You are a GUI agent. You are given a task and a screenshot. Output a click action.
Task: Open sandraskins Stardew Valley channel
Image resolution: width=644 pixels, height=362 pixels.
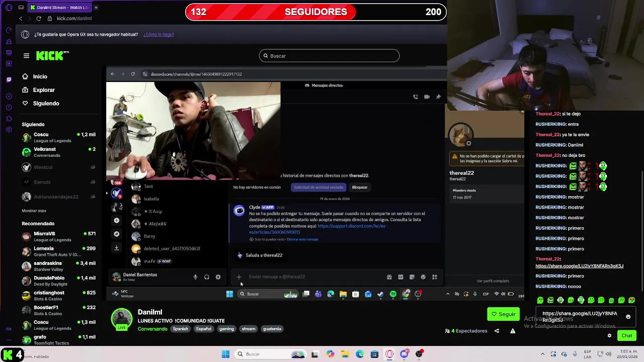(x=58, y=266)
